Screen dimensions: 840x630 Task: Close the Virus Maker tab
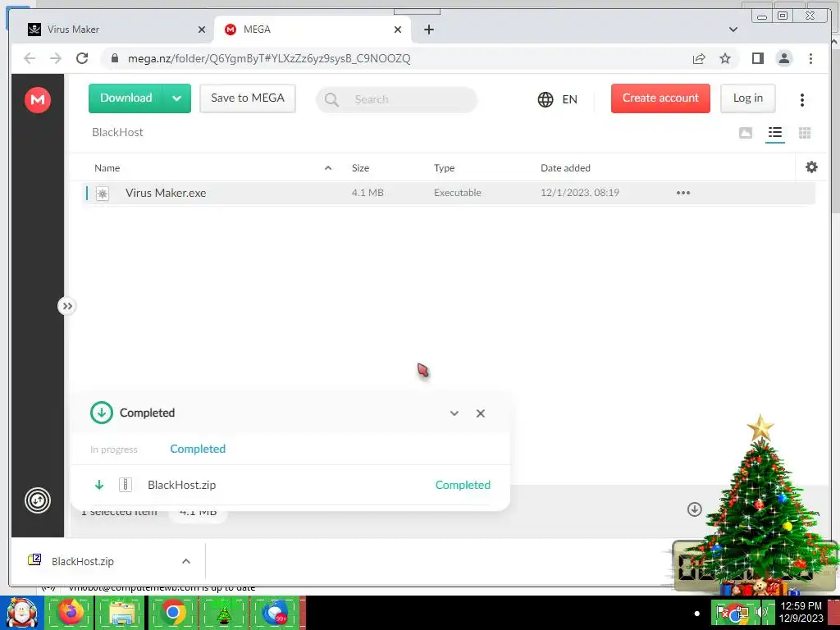click(202, 30)
